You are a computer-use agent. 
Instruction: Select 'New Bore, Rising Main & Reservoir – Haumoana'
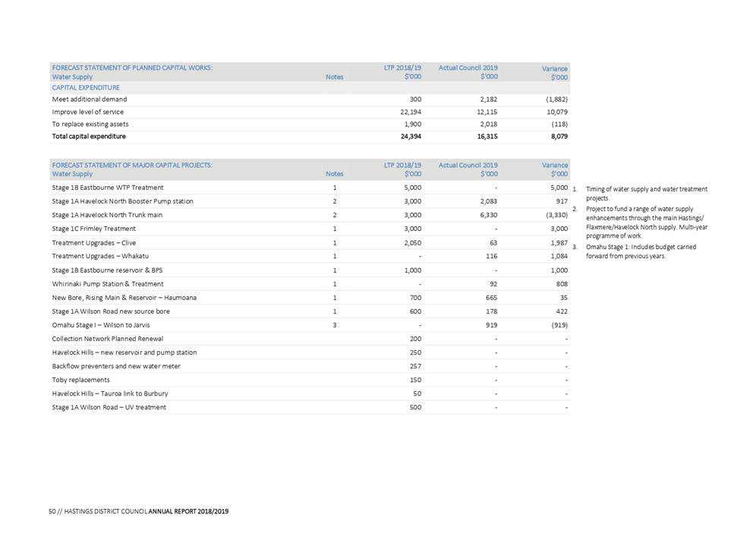point(124,298)
